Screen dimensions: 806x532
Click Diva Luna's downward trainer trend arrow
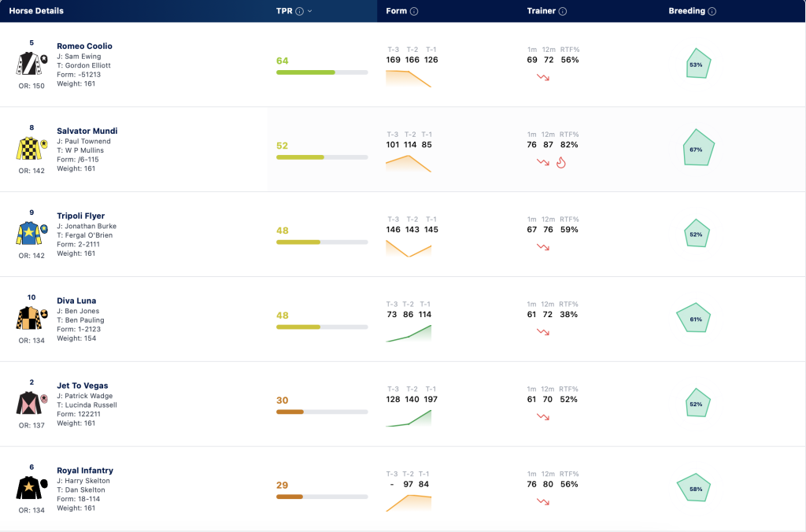click(x=543, y=332)
